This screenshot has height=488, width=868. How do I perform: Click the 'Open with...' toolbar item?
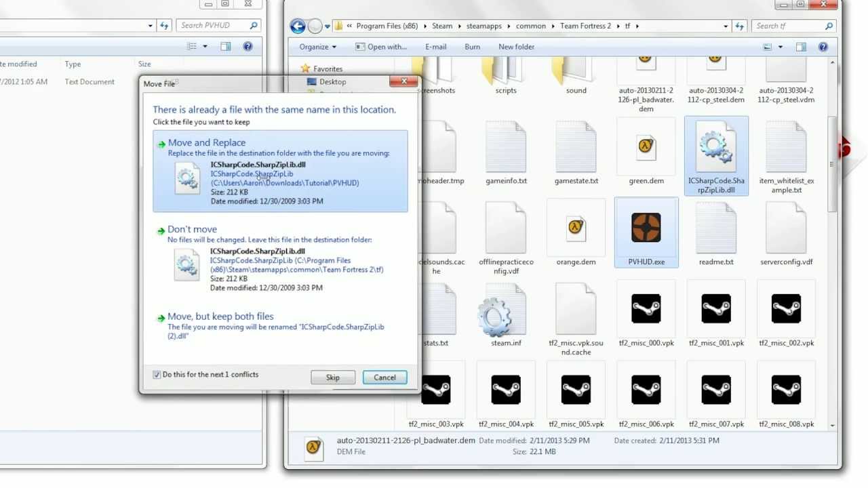(381, 47)
